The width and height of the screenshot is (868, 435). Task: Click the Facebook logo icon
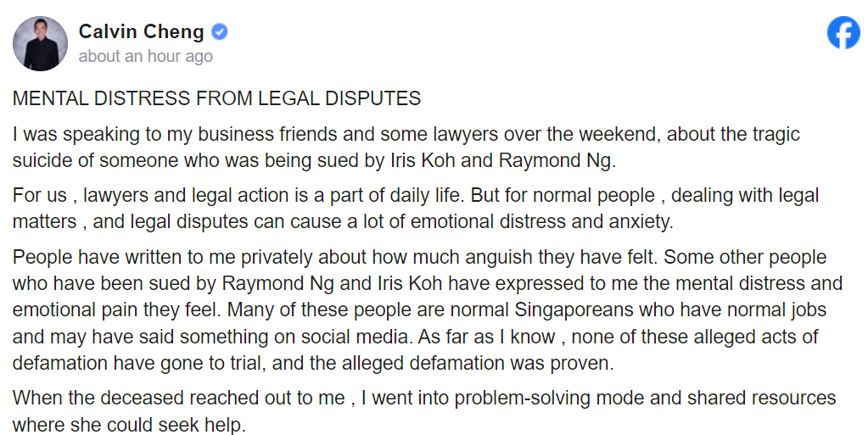click(x=843, y=33)
